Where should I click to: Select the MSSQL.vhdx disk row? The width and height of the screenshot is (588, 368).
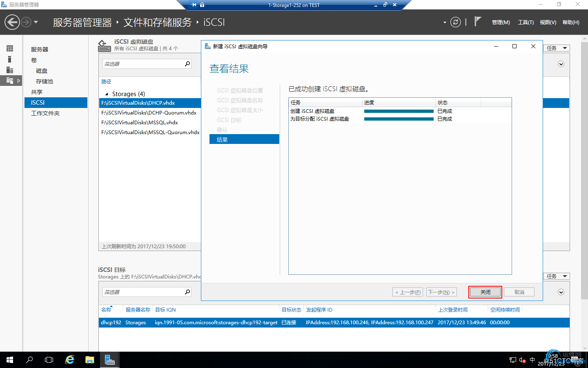pos(140,123)
